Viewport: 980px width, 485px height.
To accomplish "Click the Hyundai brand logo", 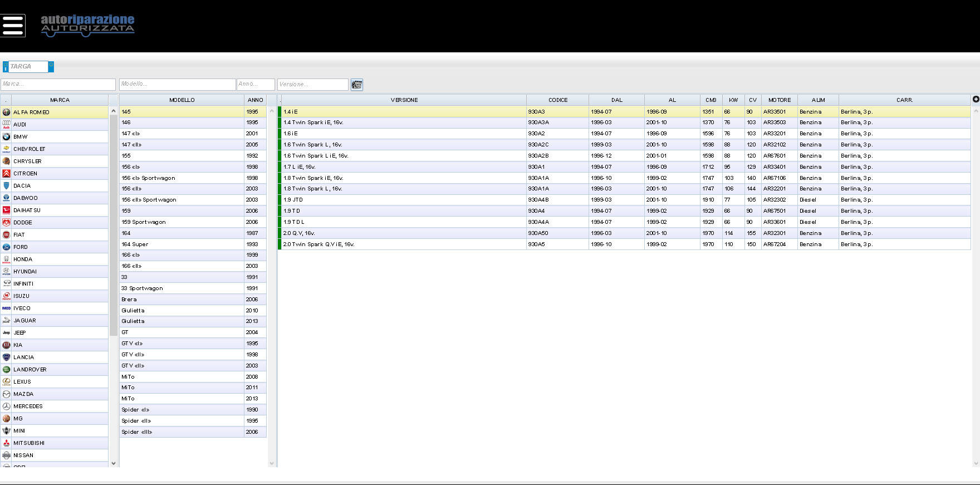I will pyautogui.click(x=6, y=271).
